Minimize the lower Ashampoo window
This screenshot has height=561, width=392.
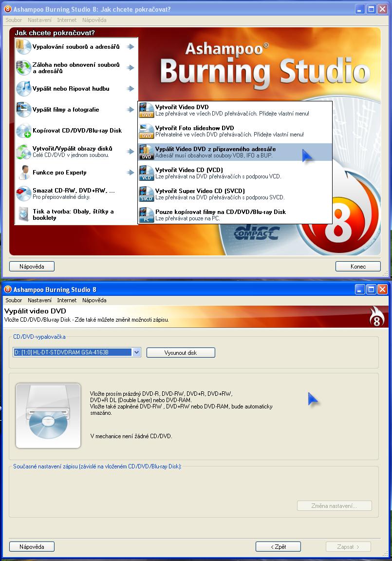360,289
